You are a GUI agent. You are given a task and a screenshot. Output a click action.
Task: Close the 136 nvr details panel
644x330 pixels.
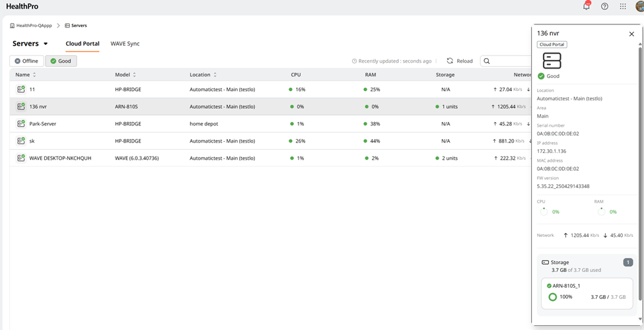pyautogui.click(x=631, y=34)
